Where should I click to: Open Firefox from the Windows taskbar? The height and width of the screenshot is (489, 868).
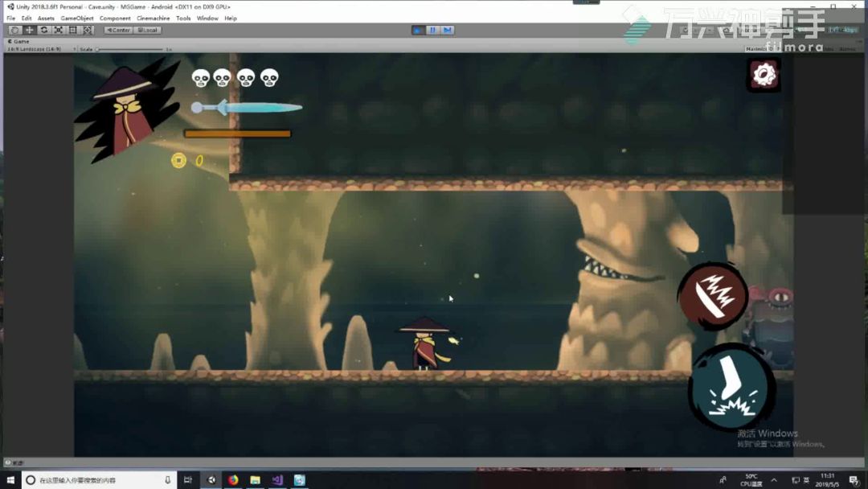(233, 480)
